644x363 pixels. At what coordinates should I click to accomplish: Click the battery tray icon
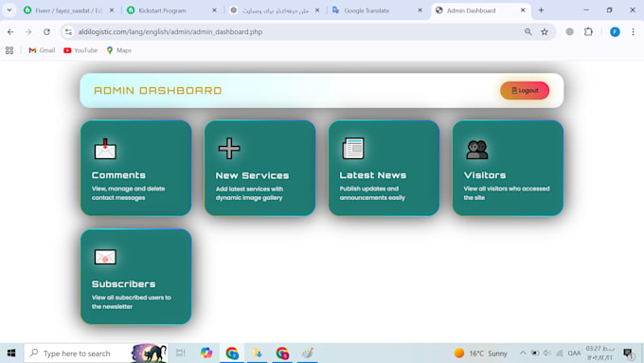point(535,354)
